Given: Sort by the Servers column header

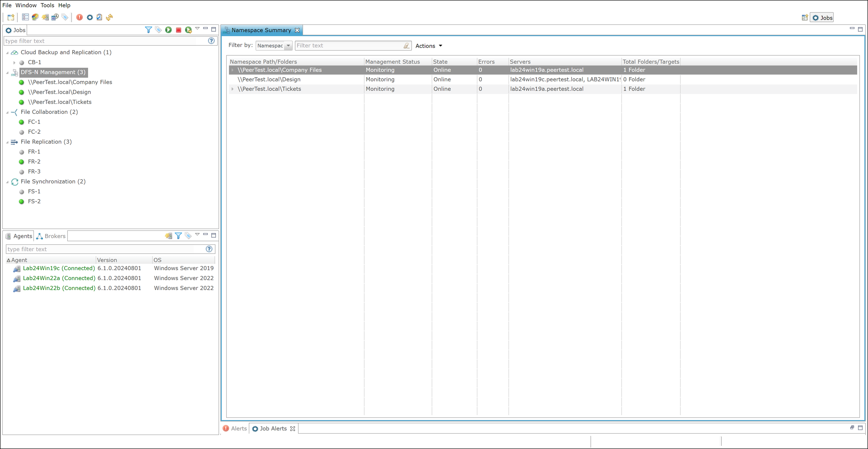Looking at the screenshot, I should 565,61.
